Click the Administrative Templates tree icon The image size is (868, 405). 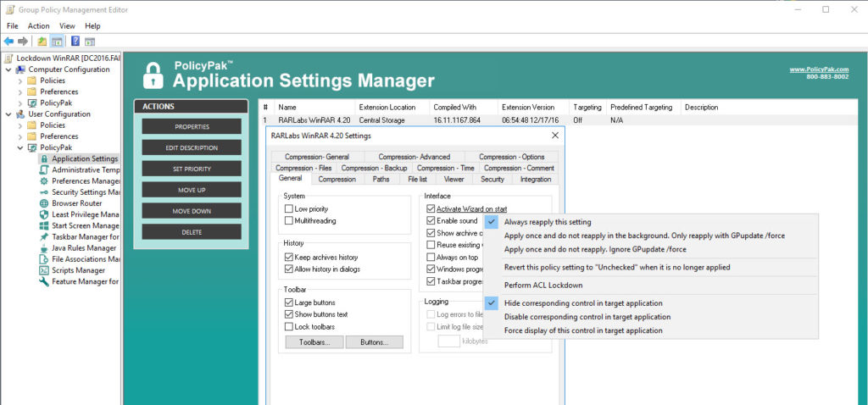tap(44, 169)
